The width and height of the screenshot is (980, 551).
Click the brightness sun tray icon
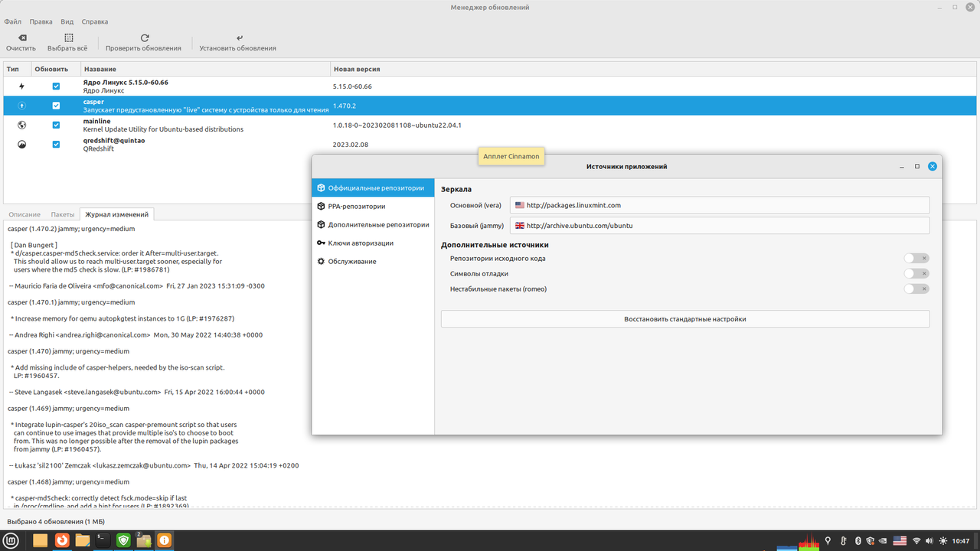pyautogui.click(x=943, y=540)
